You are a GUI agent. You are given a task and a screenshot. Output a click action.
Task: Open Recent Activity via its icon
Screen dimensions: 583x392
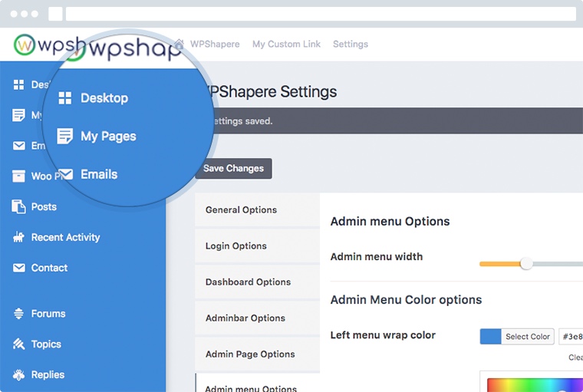coord(18,237)
